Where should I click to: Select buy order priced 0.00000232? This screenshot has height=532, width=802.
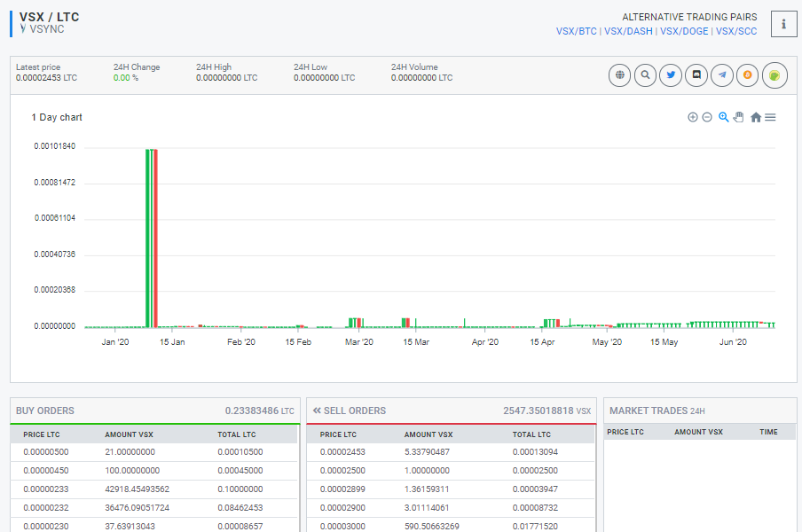tap(154, 508)
